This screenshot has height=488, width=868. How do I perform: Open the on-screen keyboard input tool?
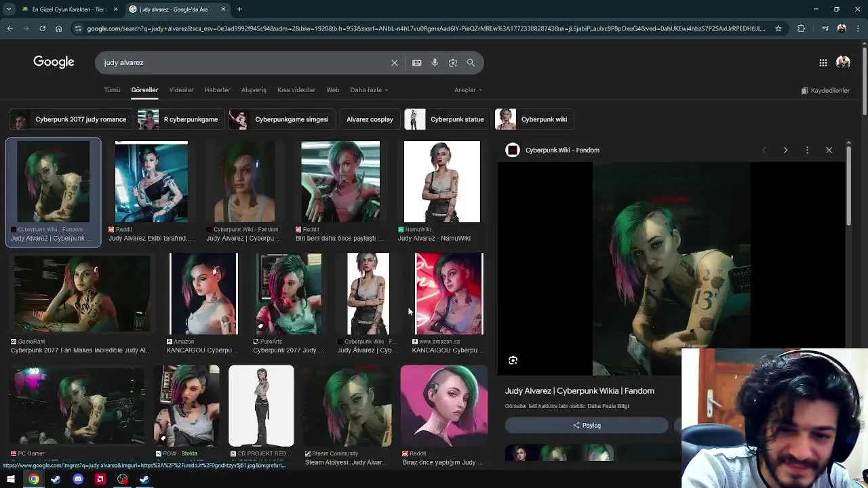coord(416,62)
